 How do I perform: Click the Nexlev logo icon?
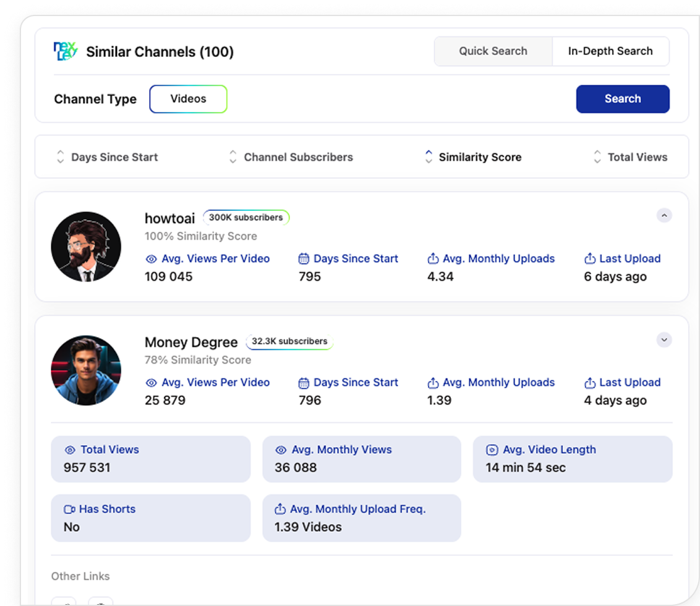coord(65,51)
